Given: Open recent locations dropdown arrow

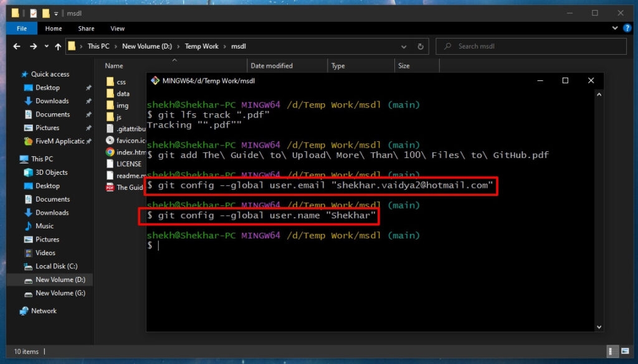Looking at the screenshot, I should coord(46,46).
